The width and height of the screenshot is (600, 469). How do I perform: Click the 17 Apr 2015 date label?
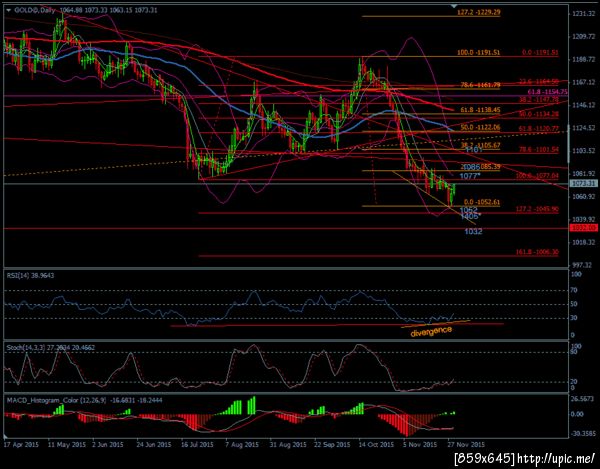(x=21, y=445)
